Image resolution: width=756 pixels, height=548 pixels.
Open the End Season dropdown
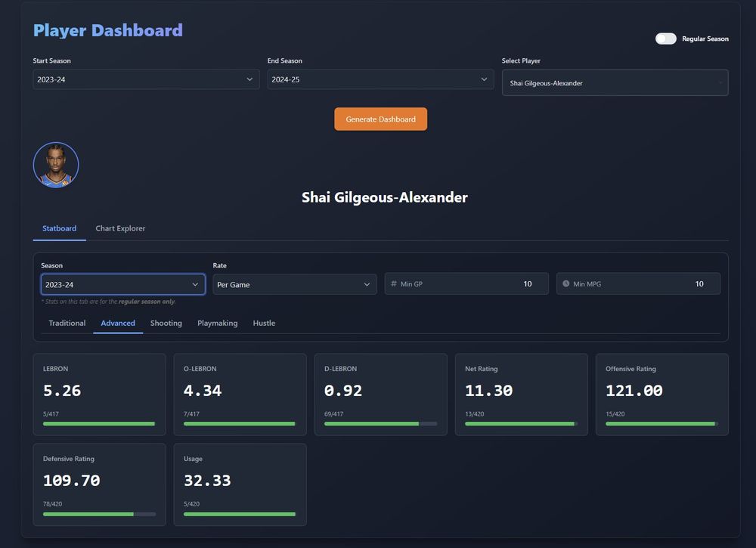tap(380, 79)
